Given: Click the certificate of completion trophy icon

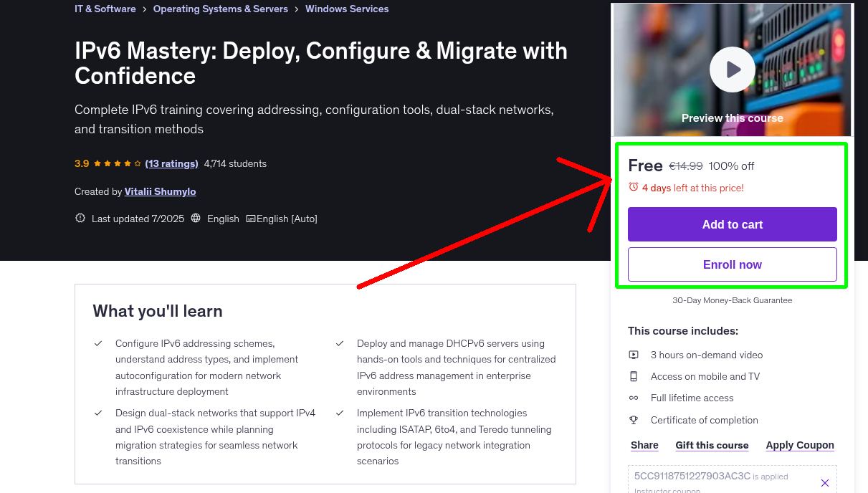Looking at the screenshot, I should point(634,420).
